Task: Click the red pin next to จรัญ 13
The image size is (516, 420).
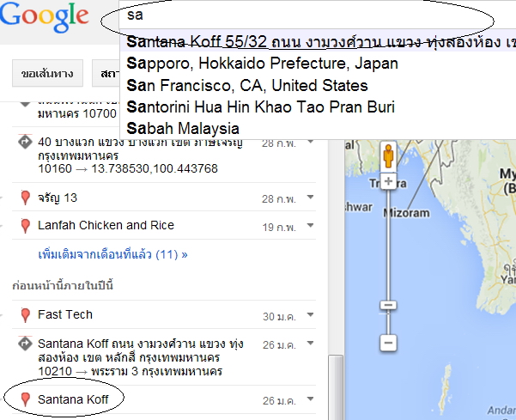Action: (26, 198)
